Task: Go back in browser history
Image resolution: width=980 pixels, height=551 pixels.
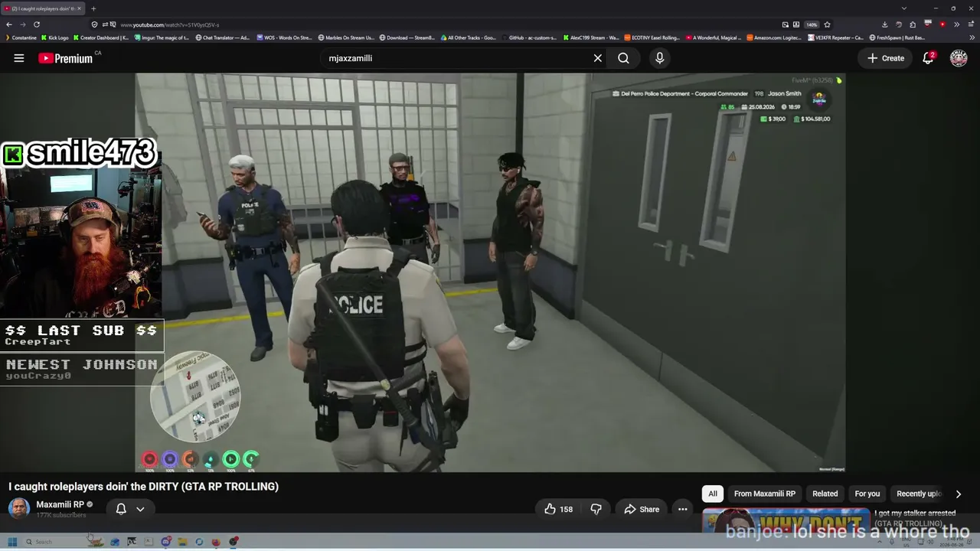Action: [x=9, y=24]
